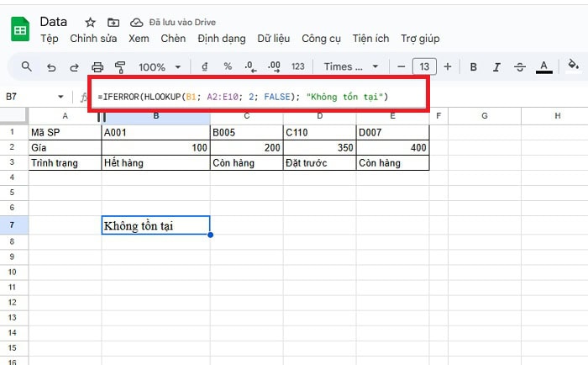The image size is (588, 365).
Task: Increase font size with plus button
Action: tap(447, 66)
